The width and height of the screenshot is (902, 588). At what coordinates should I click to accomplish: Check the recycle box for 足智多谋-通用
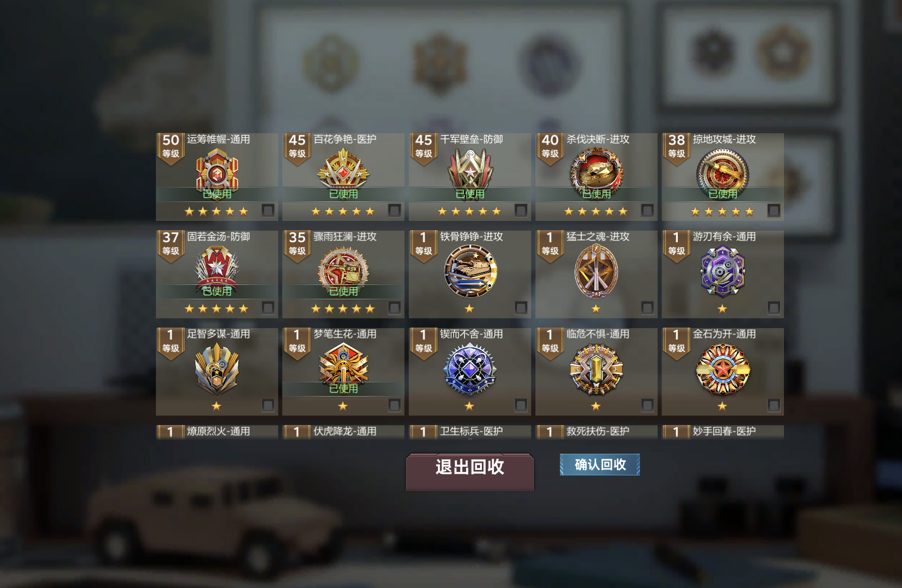(x=268, y=405)
